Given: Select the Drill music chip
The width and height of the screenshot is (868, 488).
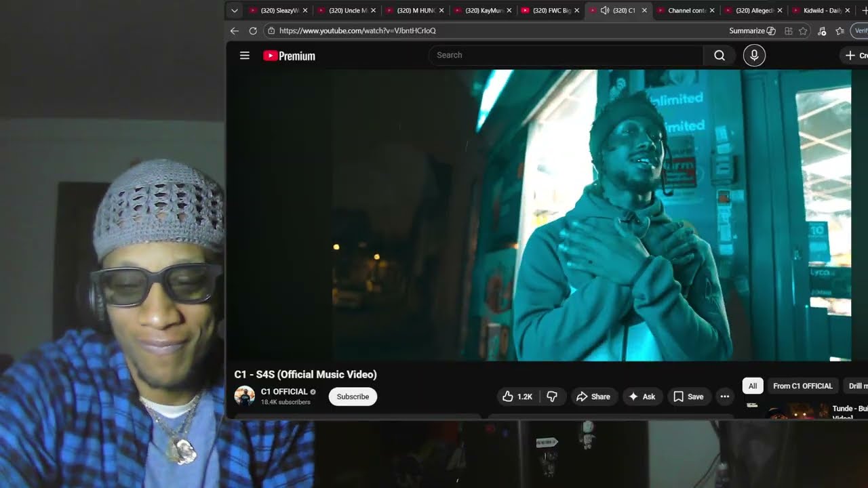Looking at the screenshot, I should coord(856,386).
